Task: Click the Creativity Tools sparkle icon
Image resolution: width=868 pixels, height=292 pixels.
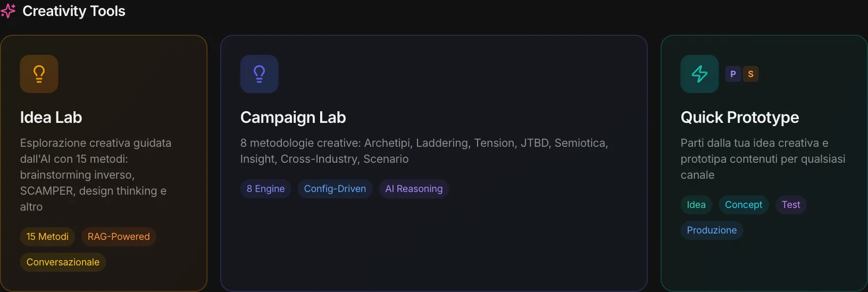Action: (x=7, y=11)
